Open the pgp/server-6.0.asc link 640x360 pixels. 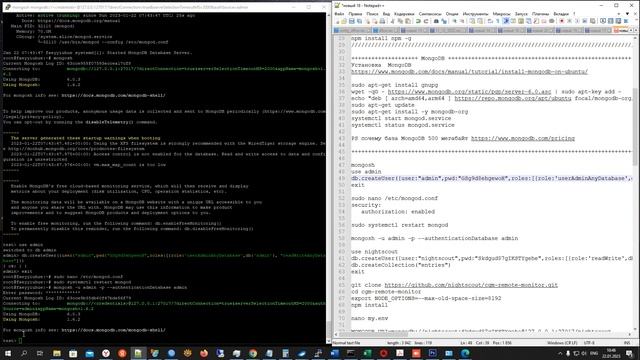(469, 92)
